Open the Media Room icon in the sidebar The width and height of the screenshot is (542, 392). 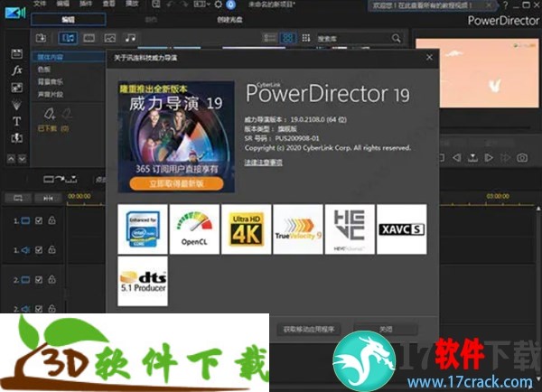[x=16, y=53]
